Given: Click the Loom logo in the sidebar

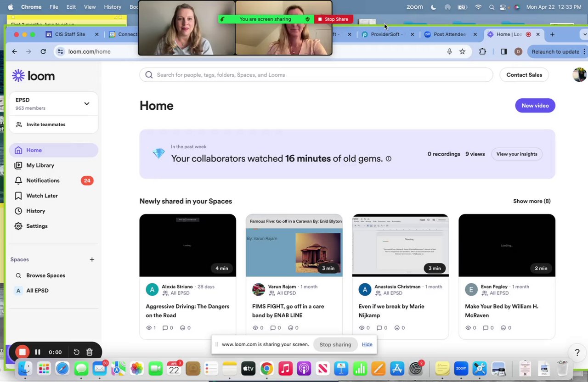Looking at the screenshot, I should [33, 76].
